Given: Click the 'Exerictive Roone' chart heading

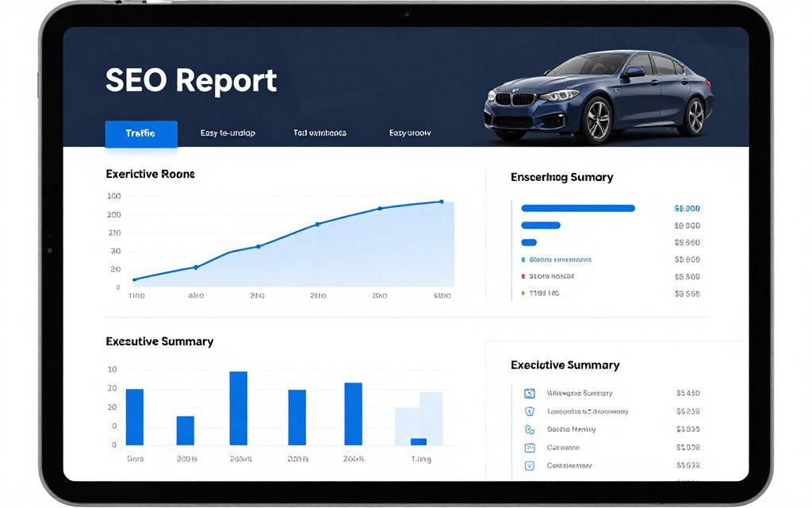Looking at the screenshot, I should coord(150,174).
